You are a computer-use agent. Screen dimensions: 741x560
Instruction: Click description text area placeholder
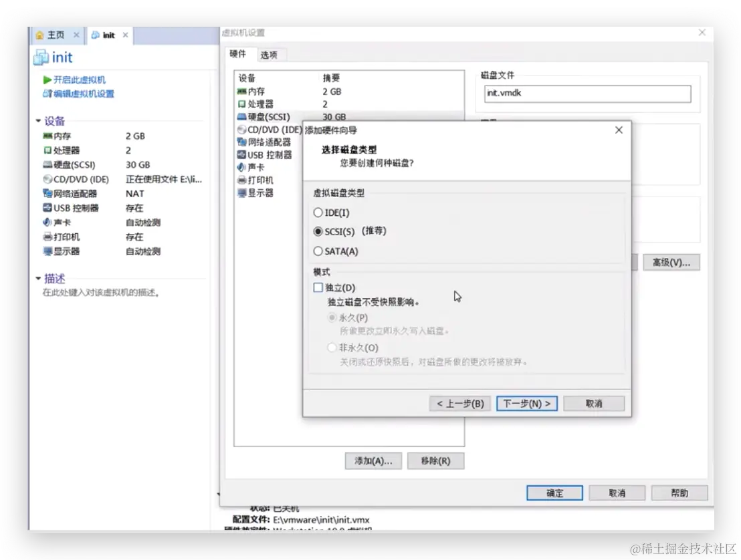click(101, 293)
